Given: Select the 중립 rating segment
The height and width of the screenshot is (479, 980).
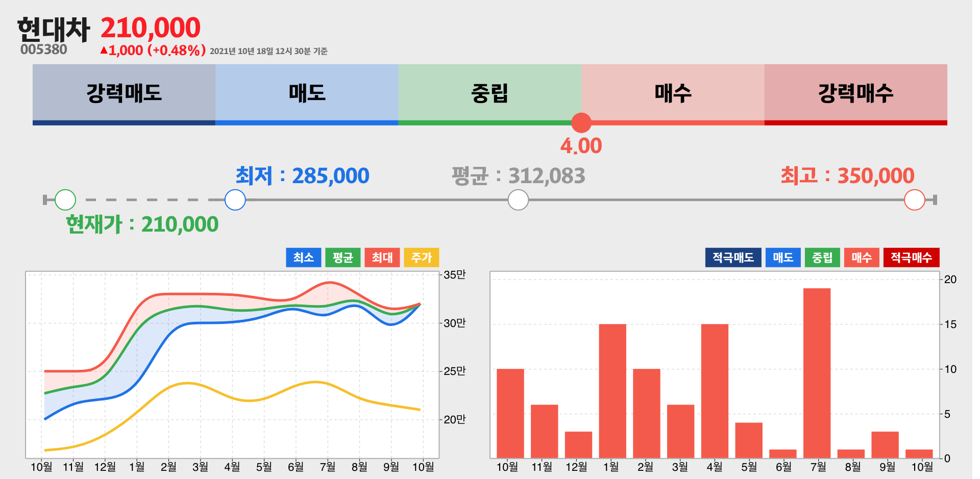Looking at the screenshot, I should point(490,94).
